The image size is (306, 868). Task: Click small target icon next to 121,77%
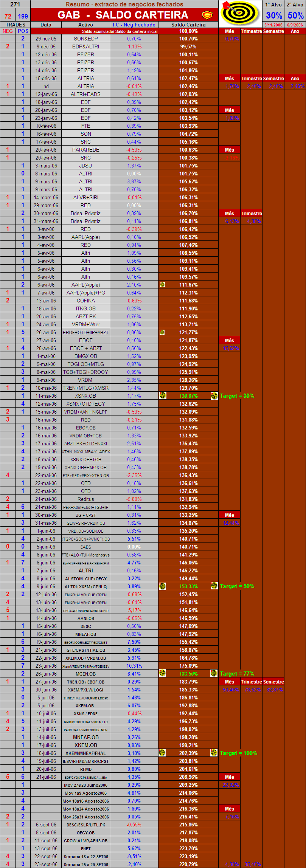[x=162, y=332]
